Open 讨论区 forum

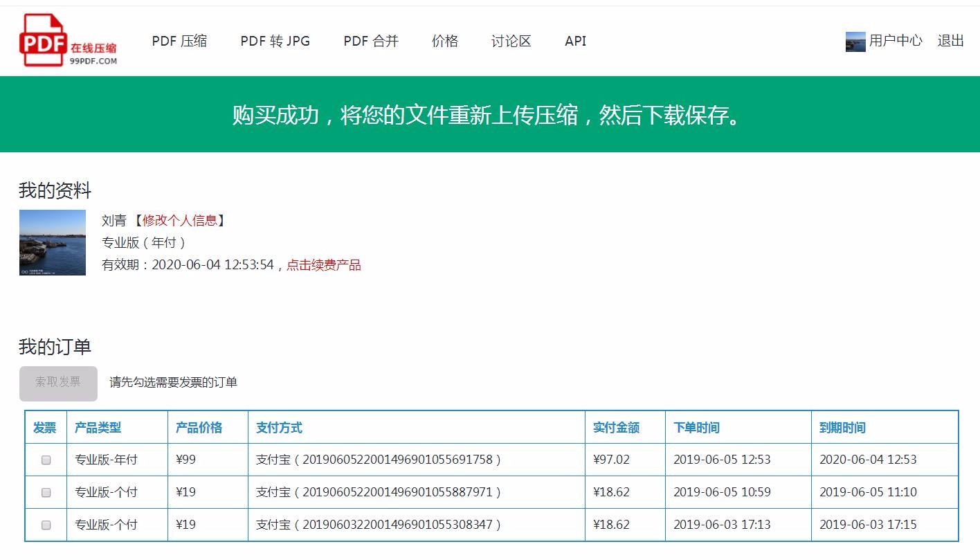click(x=511, y=41)
